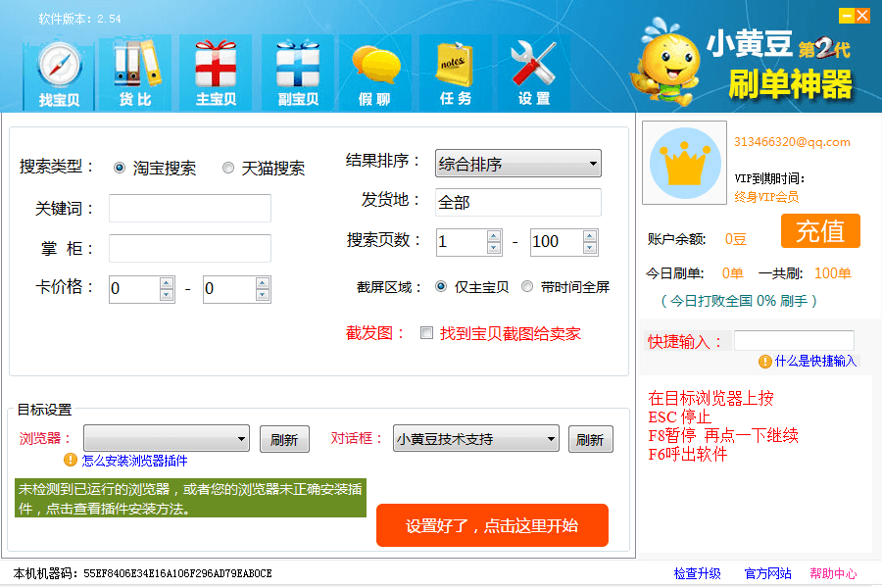Click the 今日刷单 0单 value
The height and width of the screenshot is (588, 882).
pyautogui.click(x=732, y=273)
